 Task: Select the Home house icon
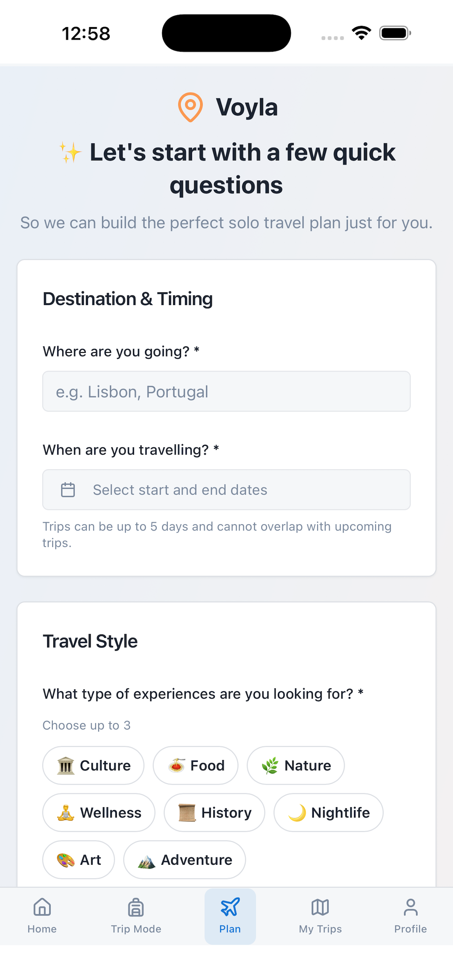pos(42,907)
